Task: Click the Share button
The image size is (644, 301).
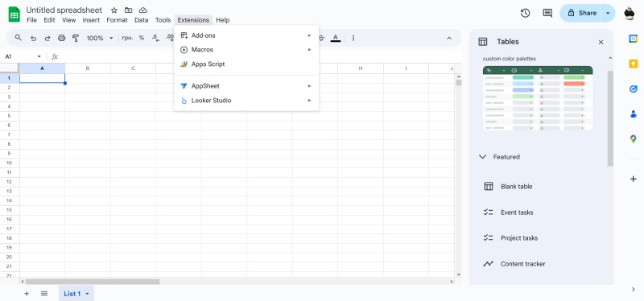Action: 580,13
